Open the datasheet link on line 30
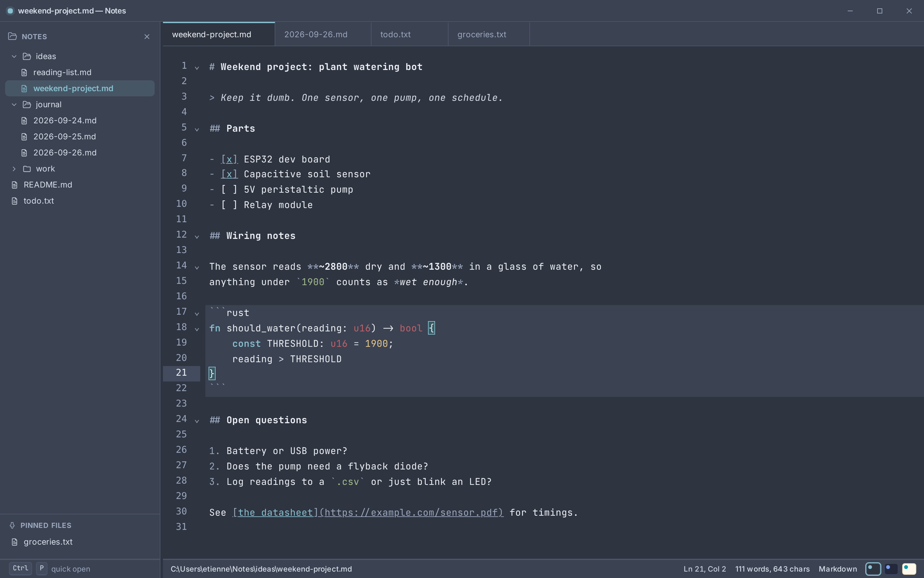The image size is (924, 578). 368,512
